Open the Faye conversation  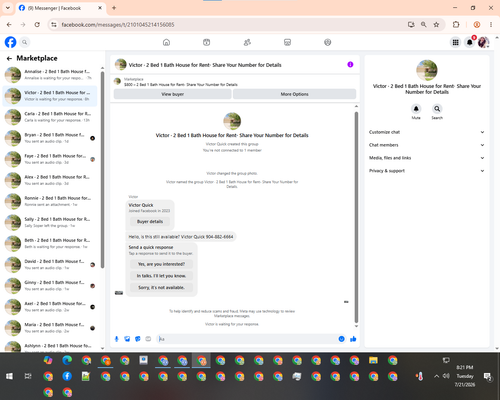point(50,159)
